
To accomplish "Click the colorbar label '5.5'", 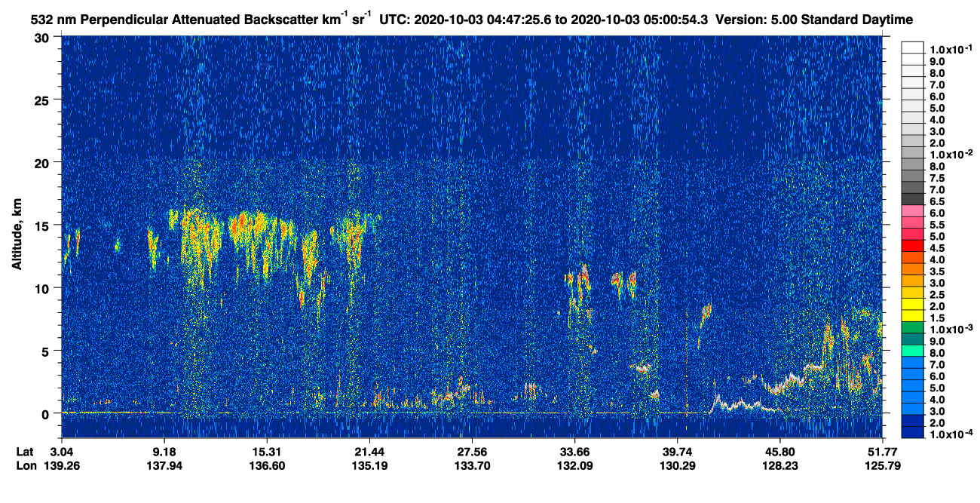I will pyautogui.click(x=937, y=225).
